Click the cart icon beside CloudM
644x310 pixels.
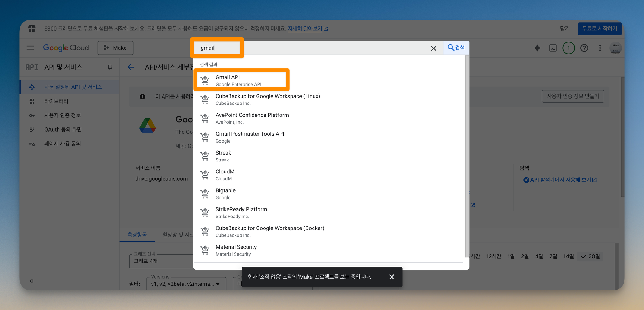point(205,175)
